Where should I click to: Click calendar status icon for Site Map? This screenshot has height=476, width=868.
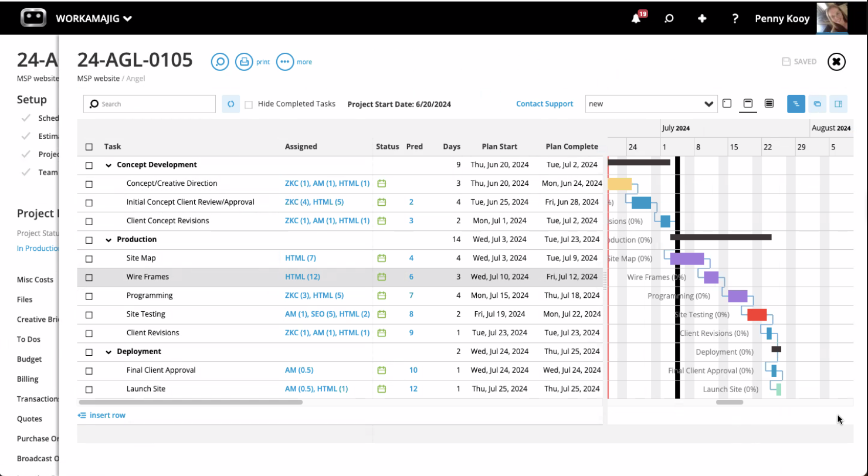381,258
